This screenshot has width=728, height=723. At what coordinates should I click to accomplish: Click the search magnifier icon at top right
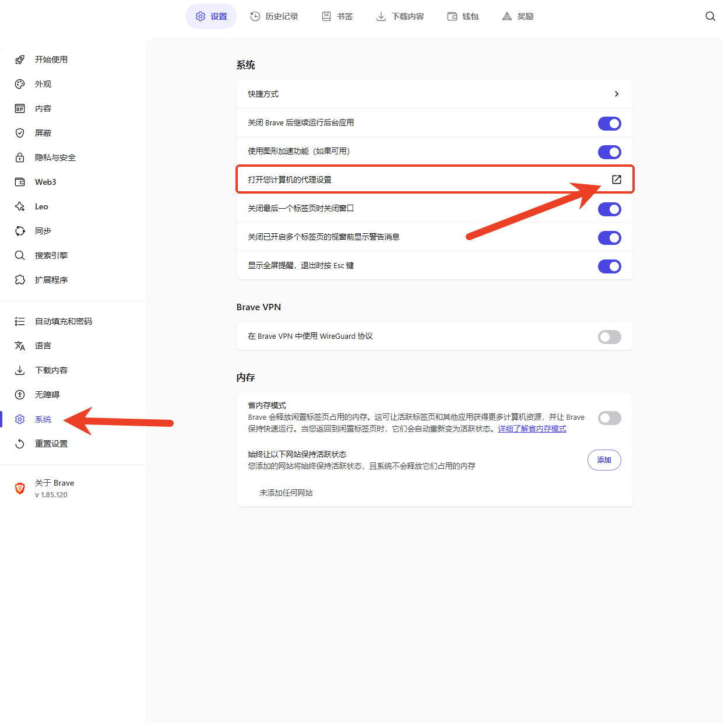coord(710,16)
